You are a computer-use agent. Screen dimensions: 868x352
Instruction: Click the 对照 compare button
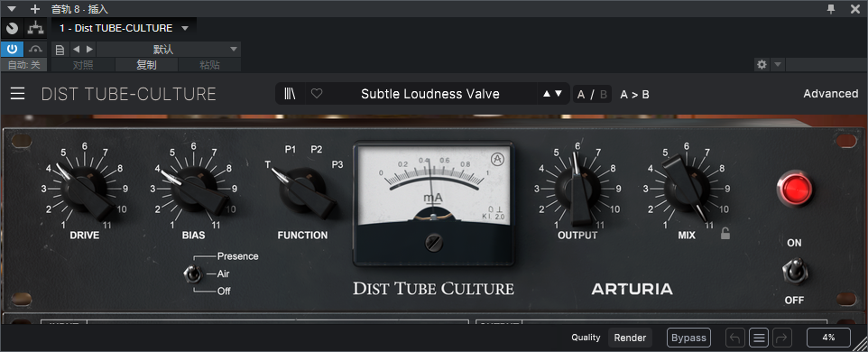83,65
